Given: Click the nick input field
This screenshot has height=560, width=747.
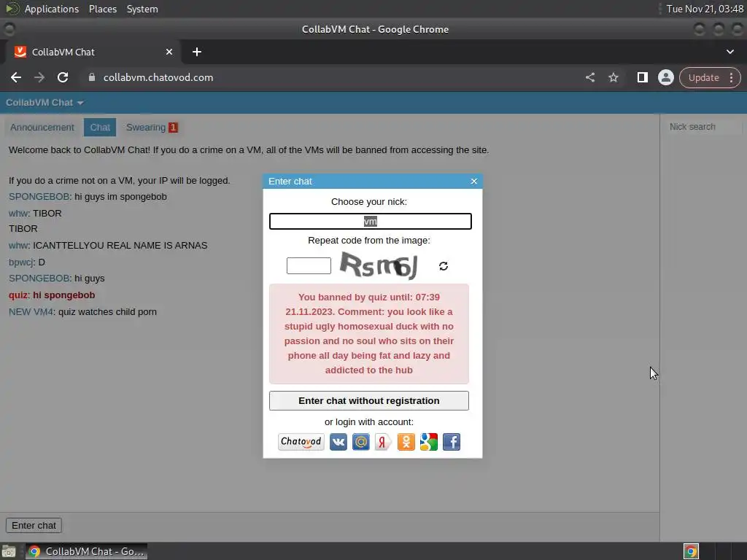Looking at the screenshot, I should [x=370, y=222].
